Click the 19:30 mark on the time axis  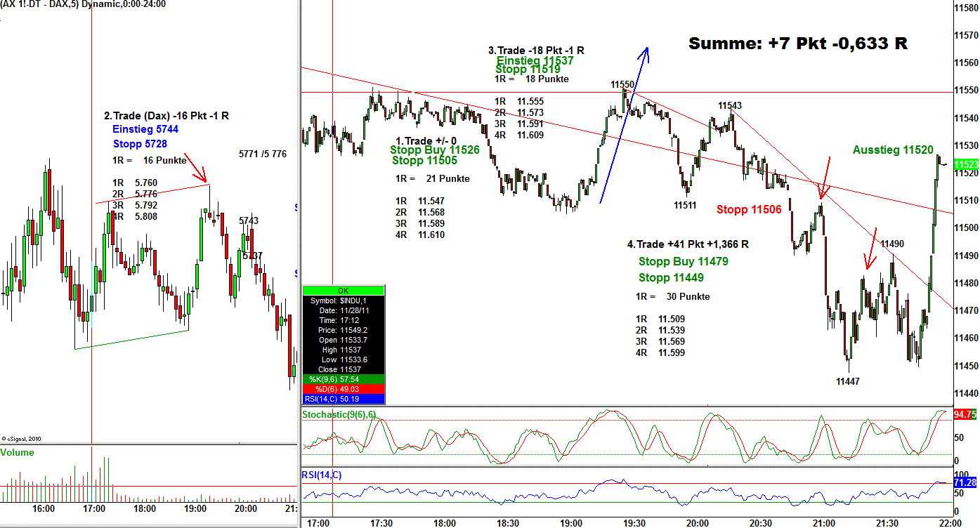[634, 523]
